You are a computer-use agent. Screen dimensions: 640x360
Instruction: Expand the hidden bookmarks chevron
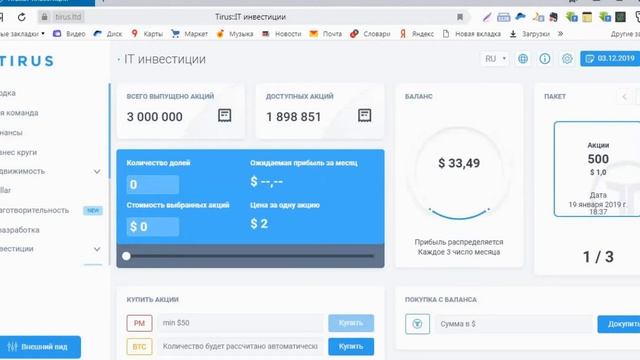point(561,34)
